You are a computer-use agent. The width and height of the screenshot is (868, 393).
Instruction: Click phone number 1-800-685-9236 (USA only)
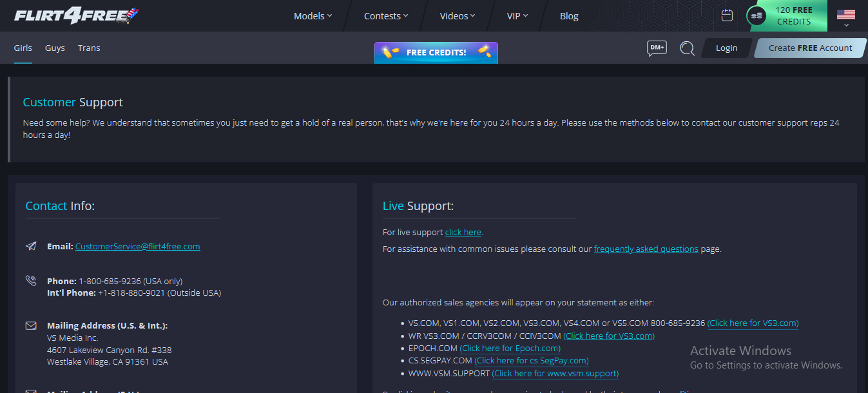tap(131, 281)
